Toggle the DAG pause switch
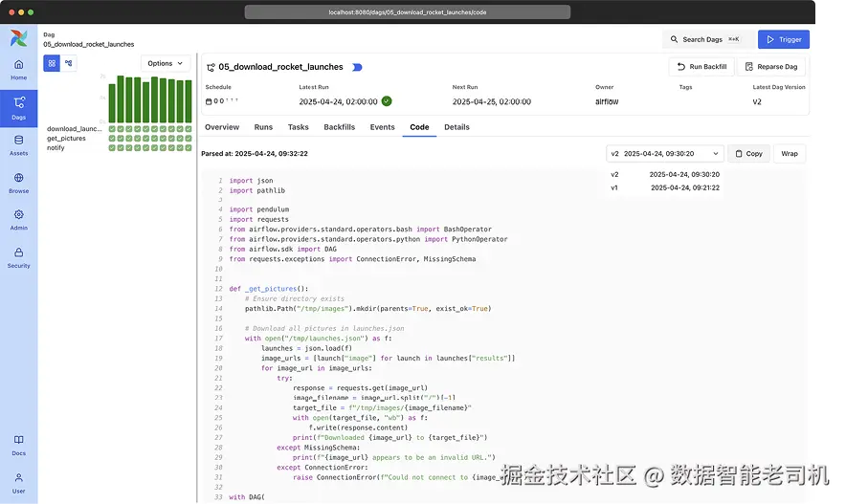The width and height of the screenshot is (846, 504). pos(357,67)
